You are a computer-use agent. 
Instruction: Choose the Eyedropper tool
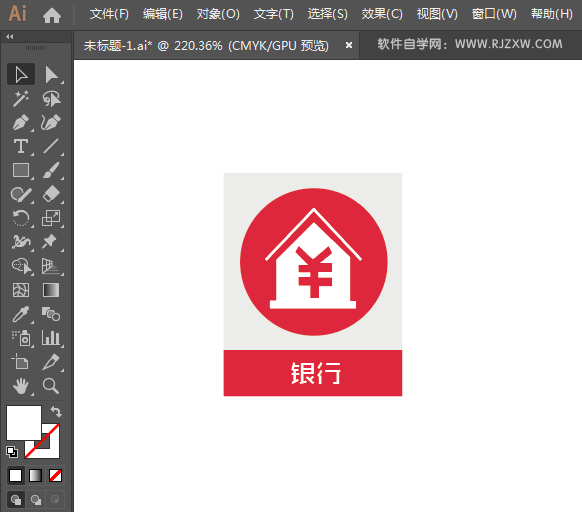(21, 314)
